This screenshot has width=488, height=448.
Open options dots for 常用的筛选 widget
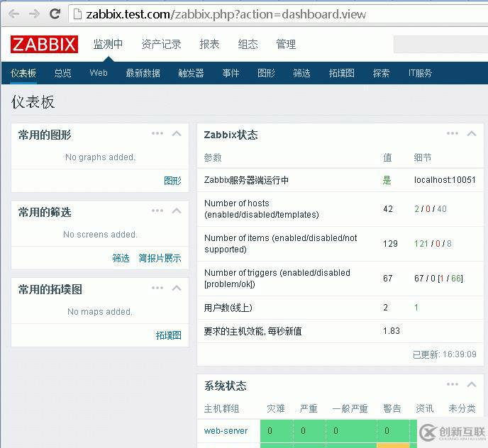click(157, 211)
